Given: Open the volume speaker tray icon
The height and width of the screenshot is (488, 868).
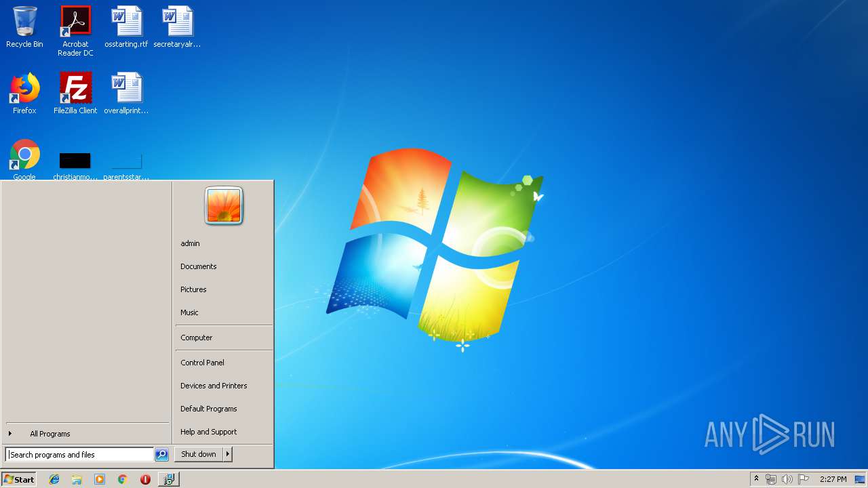Looking at the screenshot, I should [787, 479].
